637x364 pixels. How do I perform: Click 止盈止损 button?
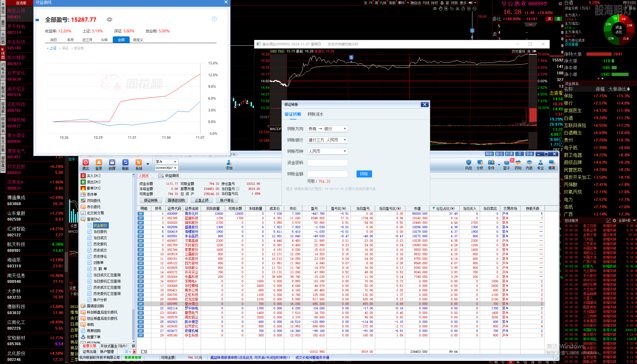202,200
